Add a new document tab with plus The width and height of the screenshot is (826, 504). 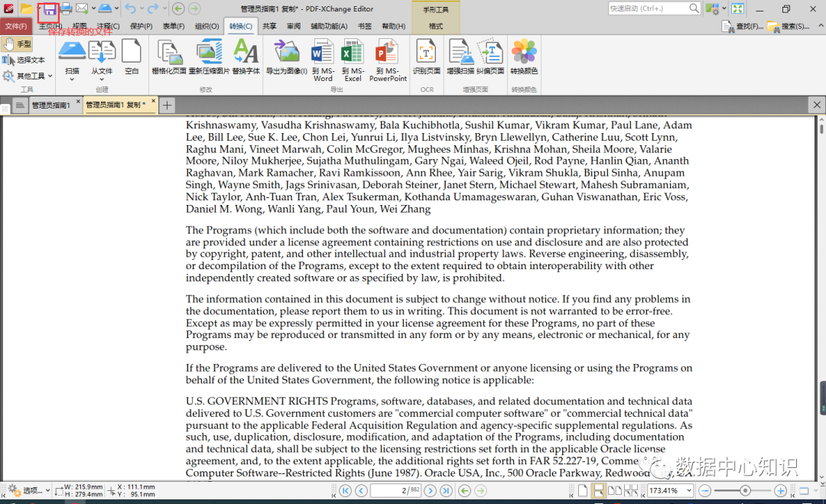(167, 106)
